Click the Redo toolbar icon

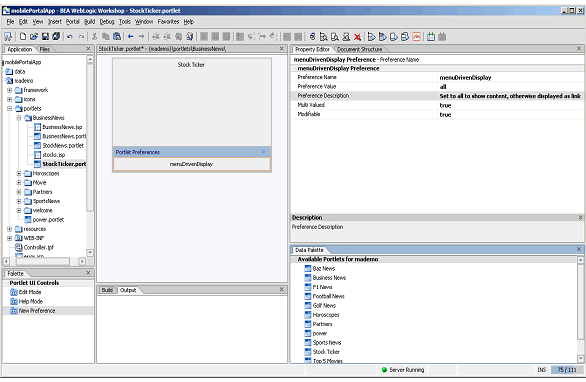pyautogui.click(x=81, y=37)
